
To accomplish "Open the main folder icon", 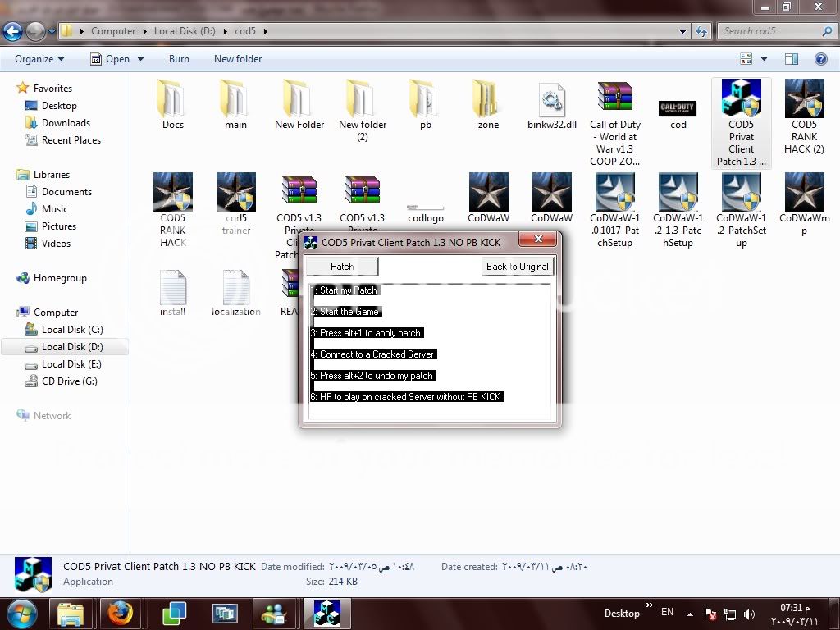I will click(x=235, y=105).
